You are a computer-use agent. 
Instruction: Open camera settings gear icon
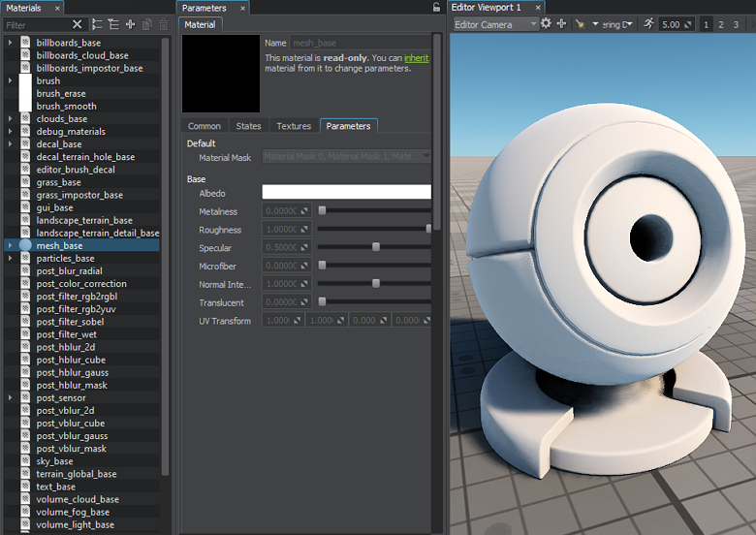click(x=546, y=24)
